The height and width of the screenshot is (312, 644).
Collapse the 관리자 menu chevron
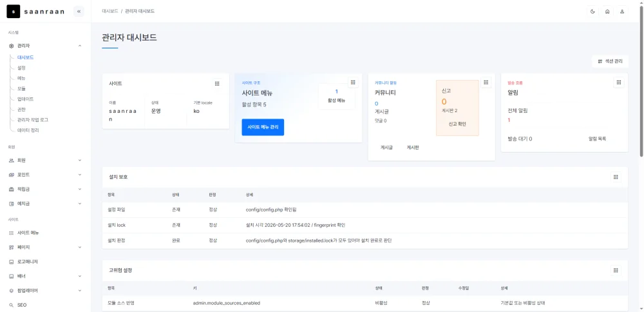[80, 46]
